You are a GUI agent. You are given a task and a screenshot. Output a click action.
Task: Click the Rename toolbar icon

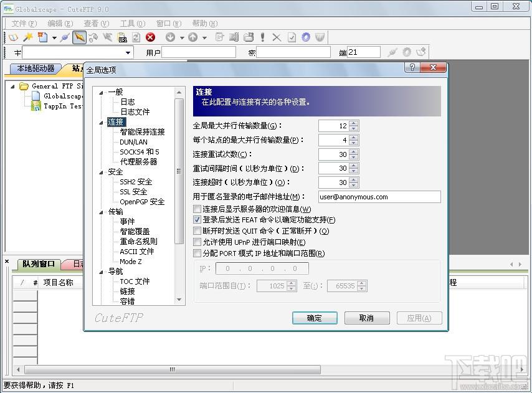[234, 37]
